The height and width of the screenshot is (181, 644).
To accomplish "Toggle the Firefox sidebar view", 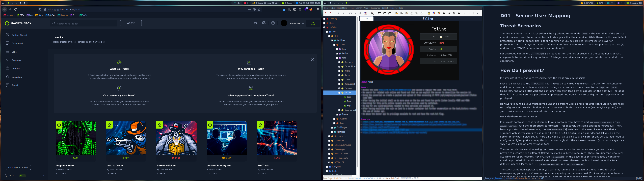I will [294, 10].
